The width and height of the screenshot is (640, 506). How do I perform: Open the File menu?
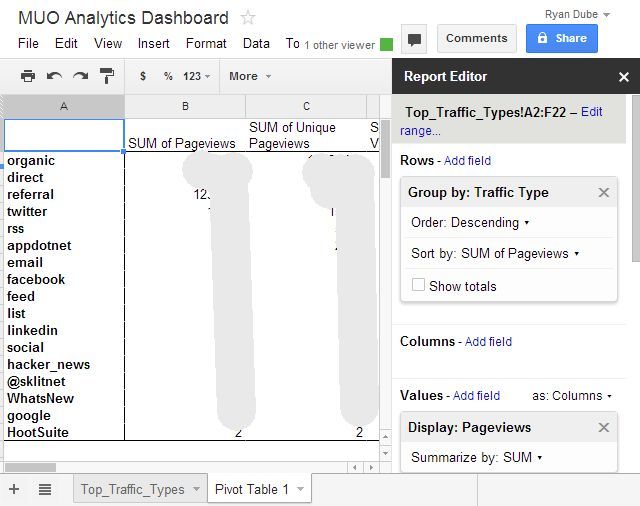click(x=28, y=43)
